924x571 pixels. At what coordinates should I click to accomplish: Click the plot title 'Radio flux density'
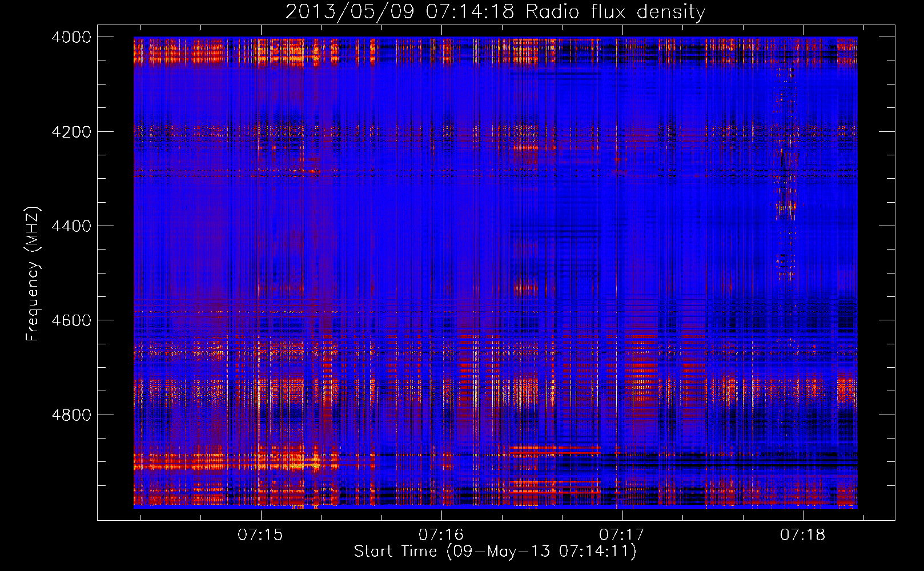point(615,12)
